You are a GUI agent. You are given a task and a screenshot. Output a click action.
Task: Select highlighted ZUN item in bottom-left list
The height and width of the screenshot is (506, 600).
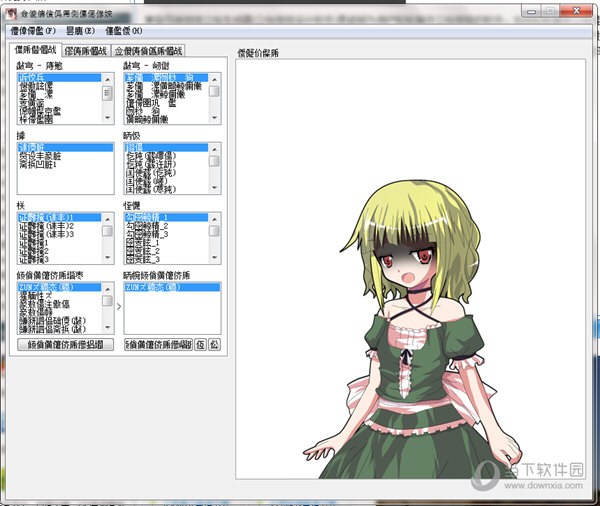60,287
